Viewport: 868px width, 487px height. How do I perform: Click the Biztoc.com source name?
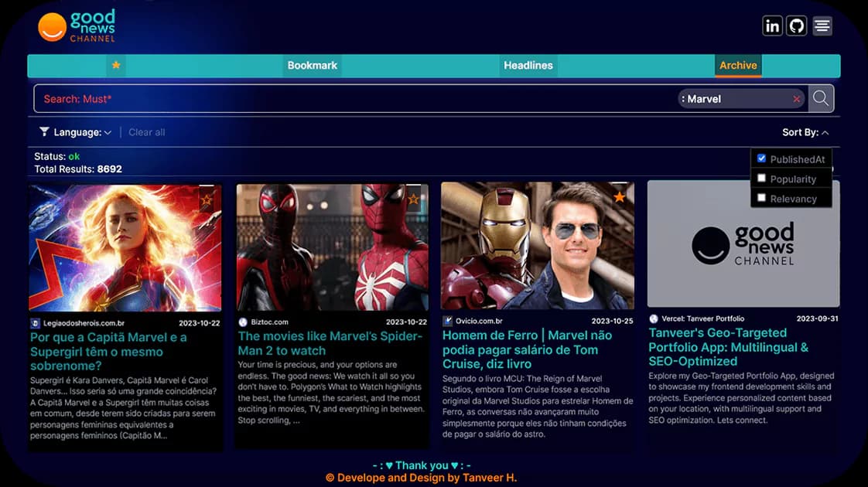pos(269,322)
